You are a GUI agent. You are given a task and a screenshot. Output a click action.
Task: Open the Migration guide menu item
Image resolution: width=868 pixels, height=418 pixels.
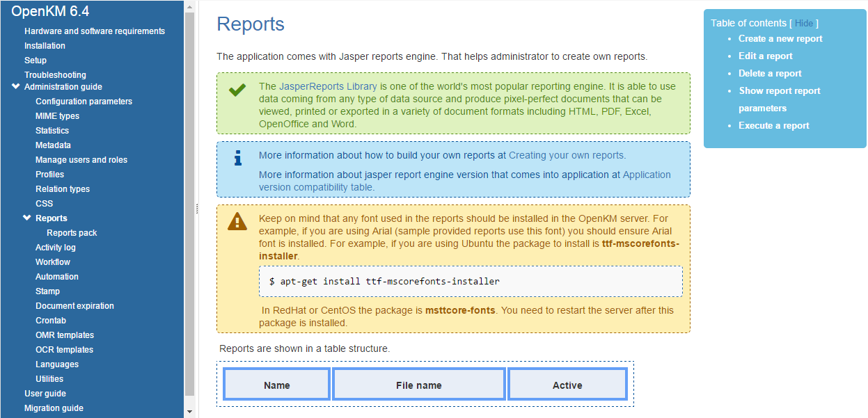54,408
